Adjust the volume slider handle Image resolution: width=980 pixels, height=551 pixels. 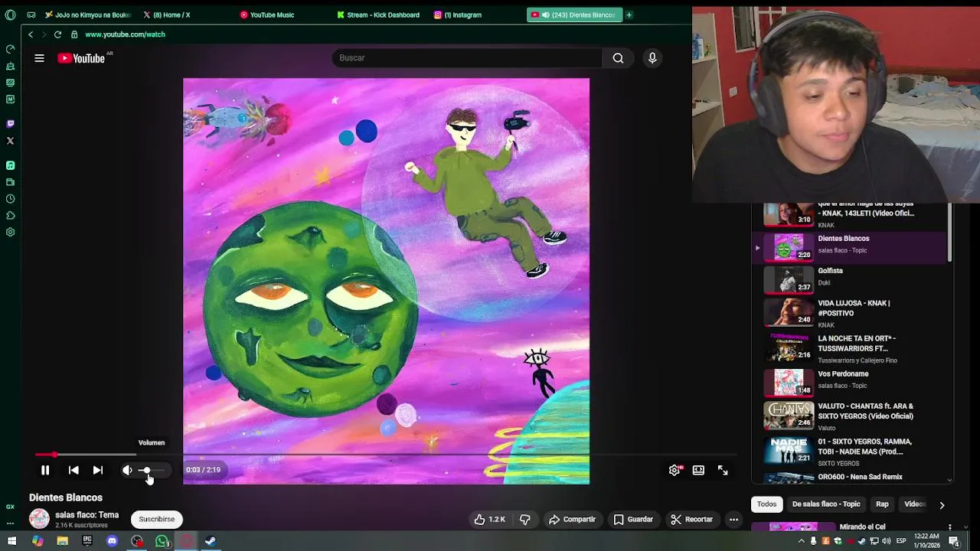tap(146, 471)
